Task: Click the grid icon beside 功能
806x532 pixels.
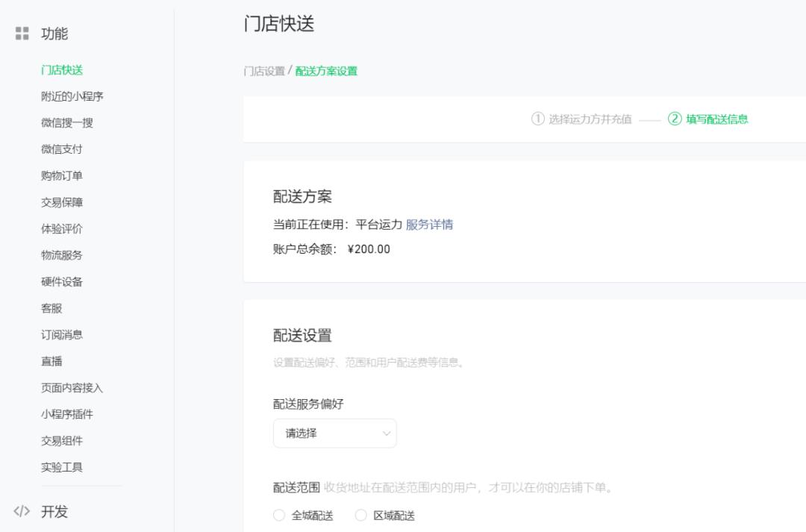Action: coord(22,33)
